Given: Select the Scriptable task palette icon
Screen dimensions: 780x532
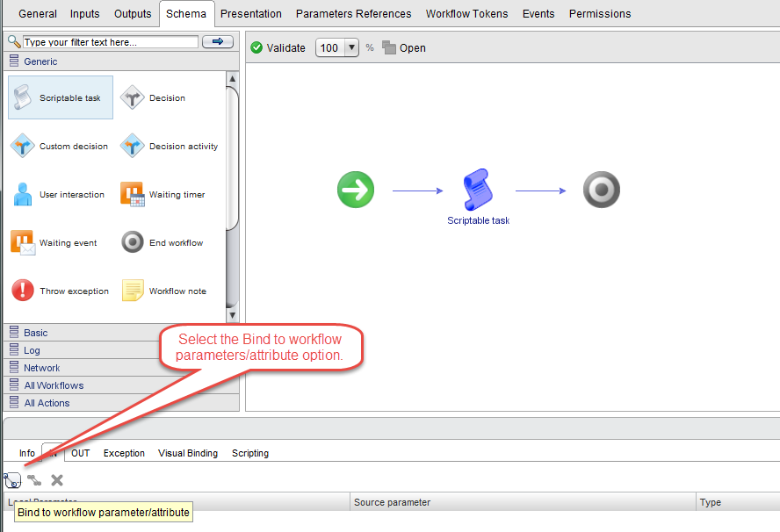Looking at the screenshot, I should (23, 97).
